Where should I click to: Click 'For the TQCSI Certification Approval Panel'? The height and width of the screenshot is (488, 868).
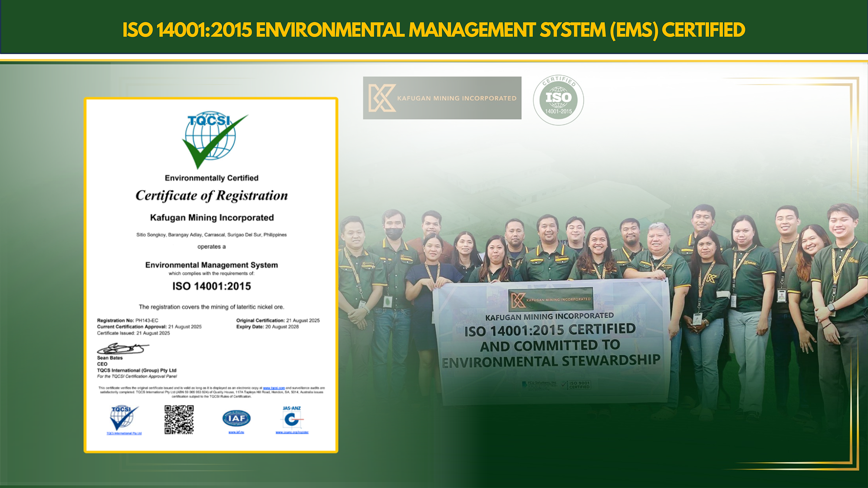point(137,376)
